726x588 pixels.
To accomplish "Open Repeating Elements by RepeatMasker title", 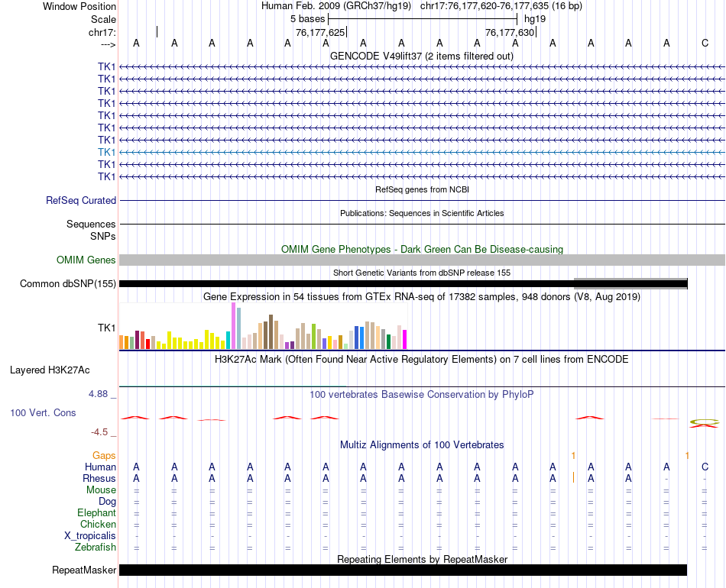I will click(422, 559).
